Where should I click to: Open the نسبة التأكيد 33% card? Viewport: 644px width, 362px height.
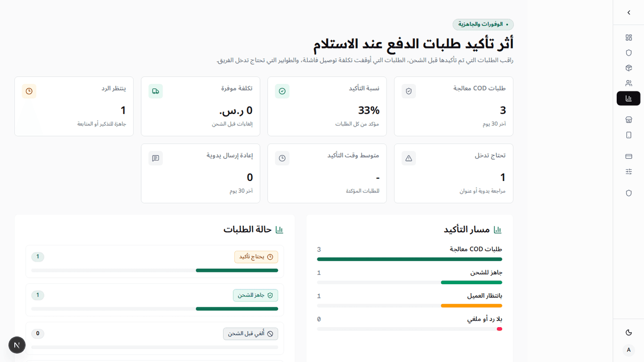coord(327,107)
